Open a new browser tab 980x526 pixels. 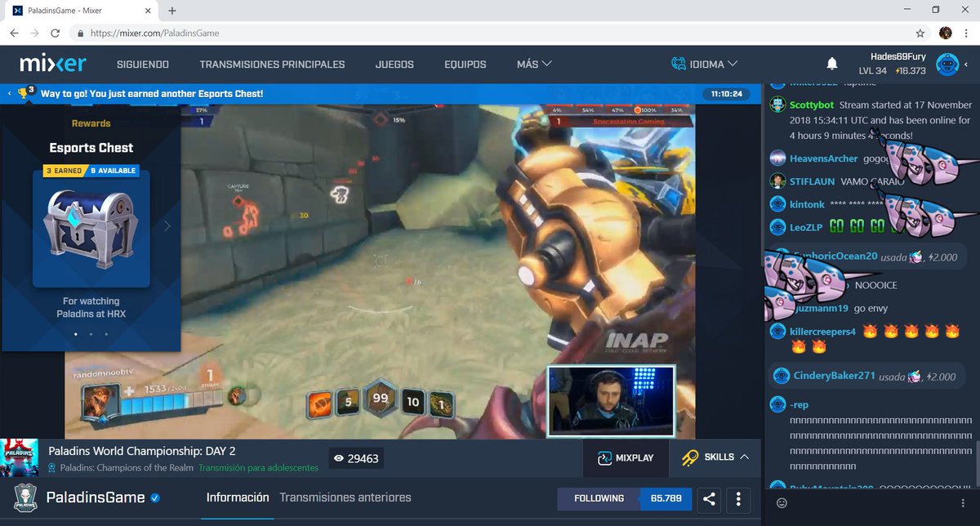[x=172, y=11]
